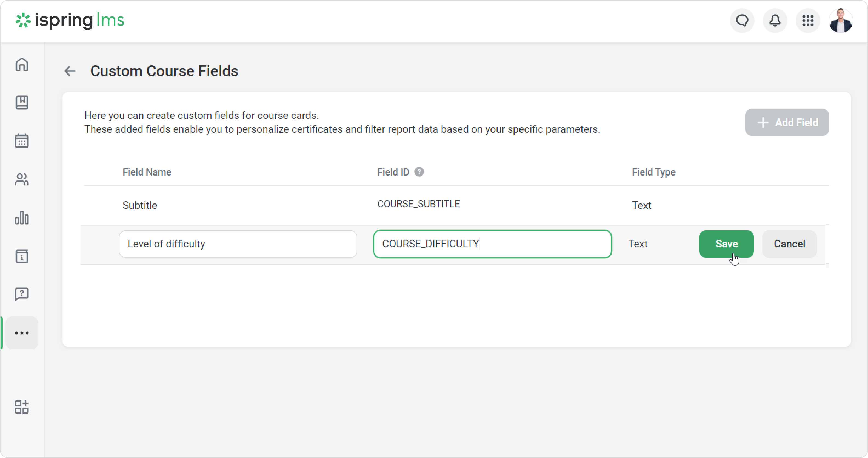Image resolution: width=868 pixels, height=458 pixels.
Task: Open the Users sidebar icon
Action: tap(22, 179)
